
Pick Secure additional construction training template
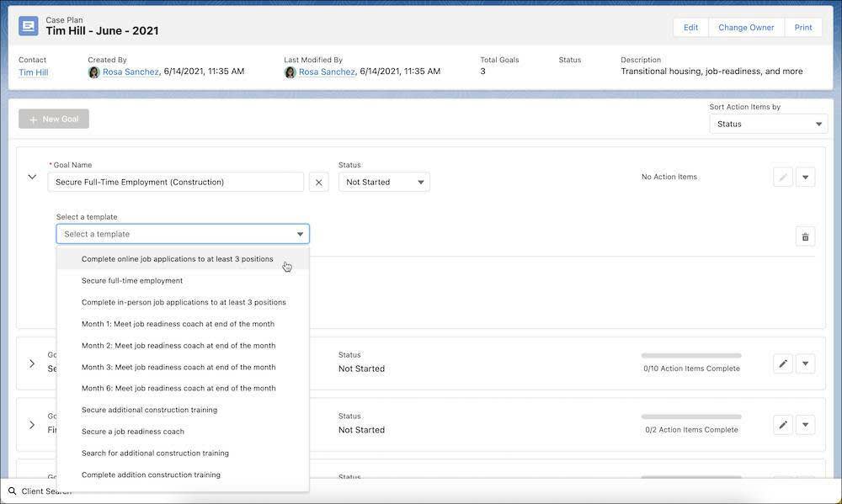183,410
